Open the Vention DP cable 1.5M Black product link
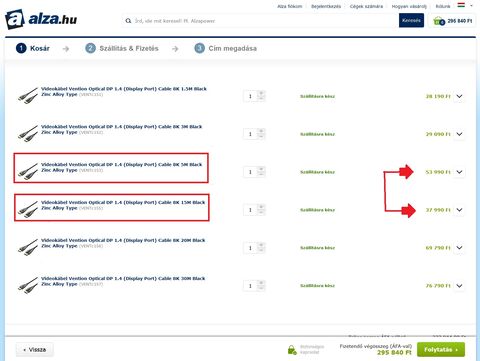The width and height of the screenshot is (480, 361). click(x=124, y=91)
